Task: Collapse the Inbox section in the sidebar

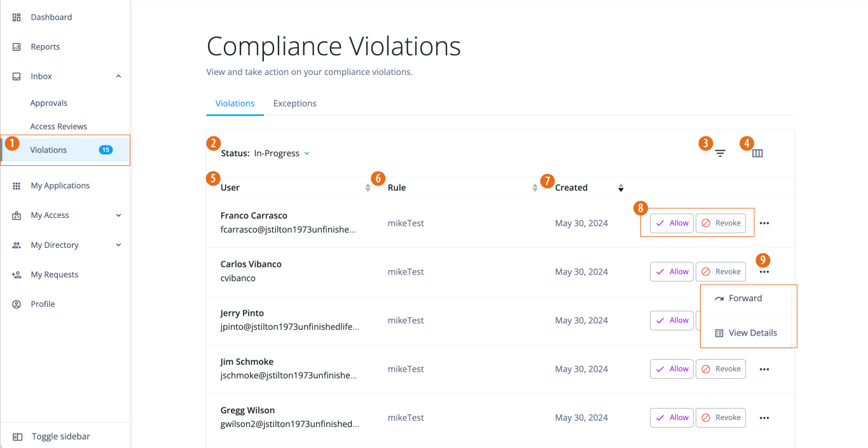Action: [118, 76]
